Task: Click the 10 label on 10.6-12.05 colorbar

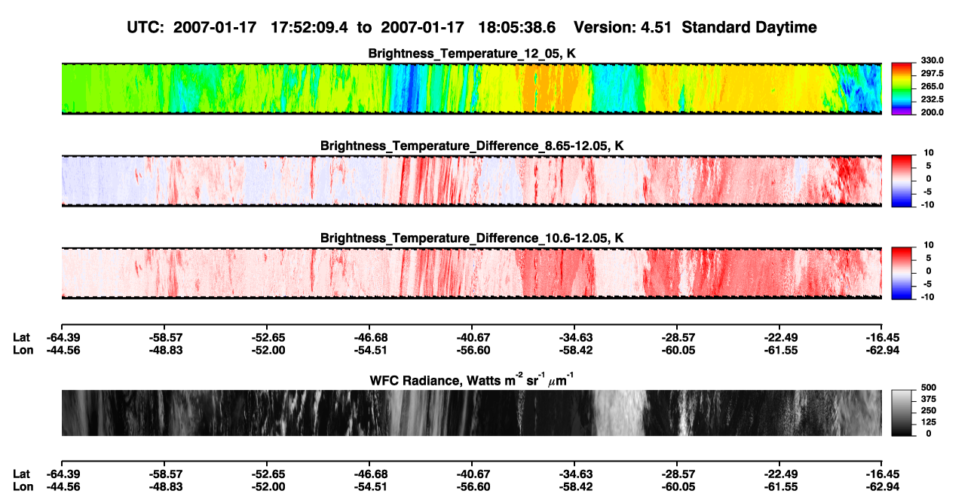Action: pyautogui.click(x=929, y=244)
